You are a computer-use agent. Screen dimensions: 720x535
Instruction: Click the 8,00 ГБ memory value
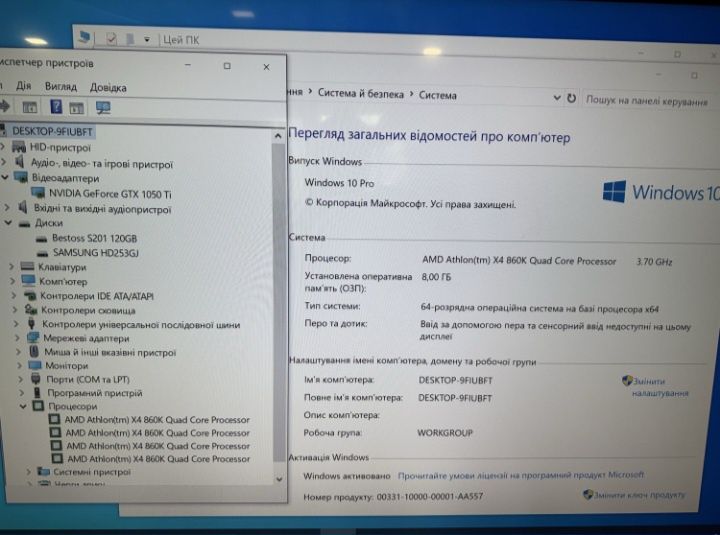[x=436, y=277]
